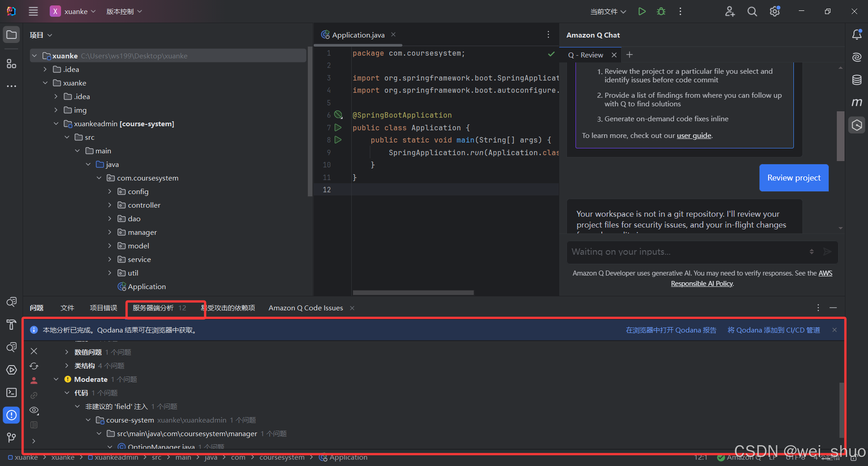868x466 pixels.
Task: Expand the img folder
Action: coord(56,110)
